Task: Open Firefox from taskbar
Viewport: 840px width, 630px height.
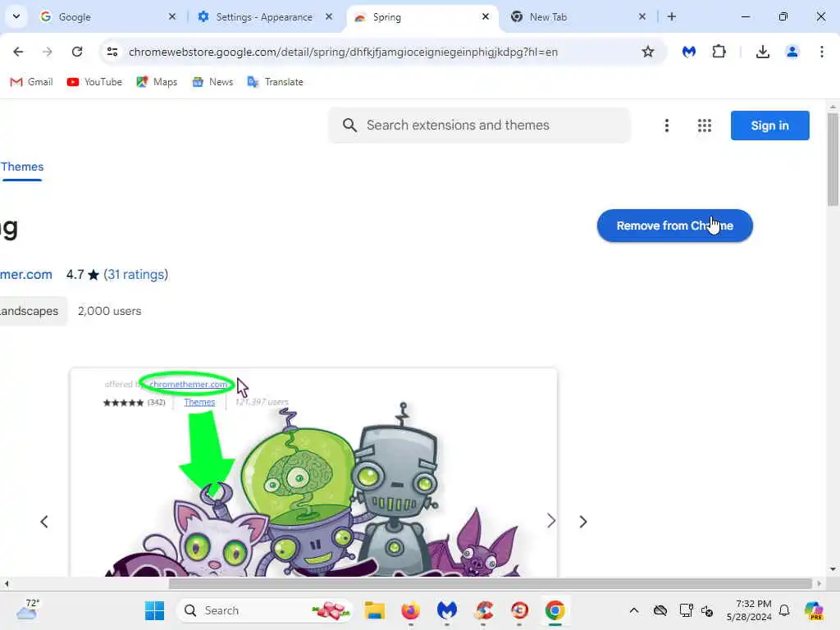Action: point(410,610)
